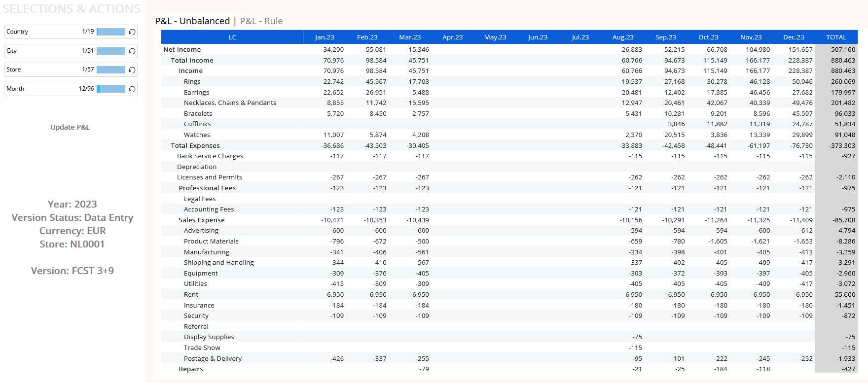Screen dimensions: 868x383
Task: Click Rent TOTAL value -55,600
Action: (844, 295)
